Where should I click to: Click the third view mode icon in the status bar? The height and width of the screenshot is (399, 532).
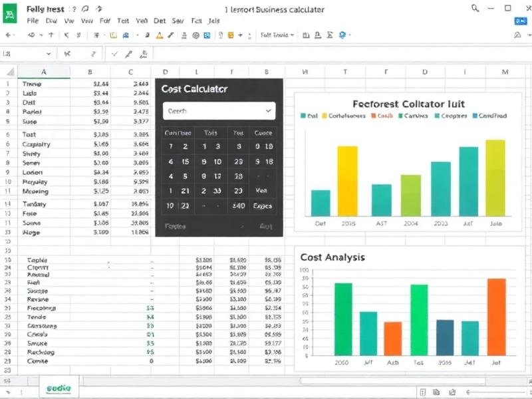[452, 392]
